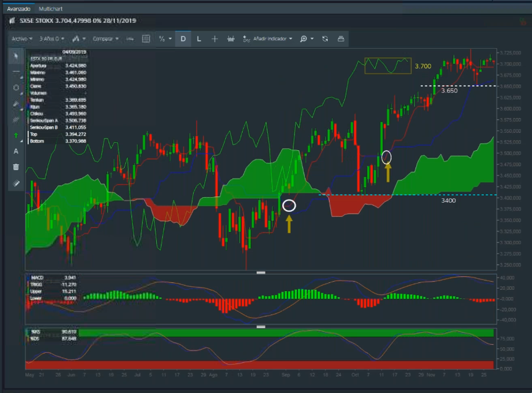
Task: Toggle the grid display button
Action: [146, 38]
